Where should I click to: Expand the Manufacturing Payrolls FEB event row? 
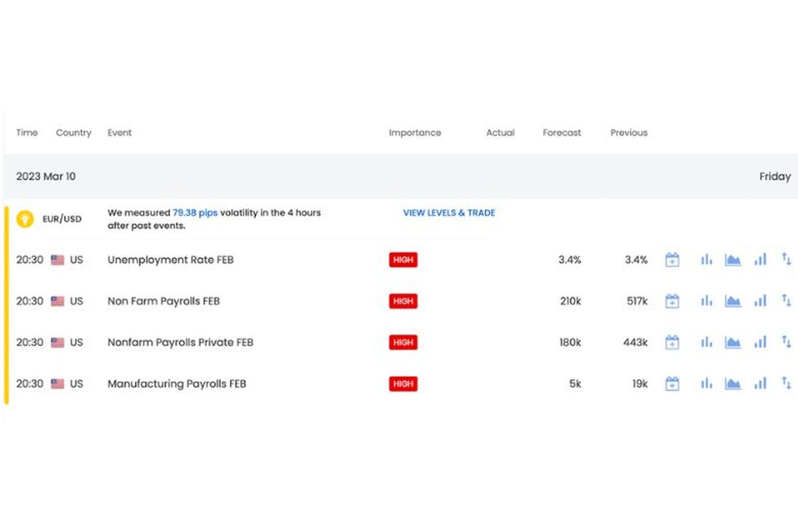pyautogui.click(x=177, y=384)
